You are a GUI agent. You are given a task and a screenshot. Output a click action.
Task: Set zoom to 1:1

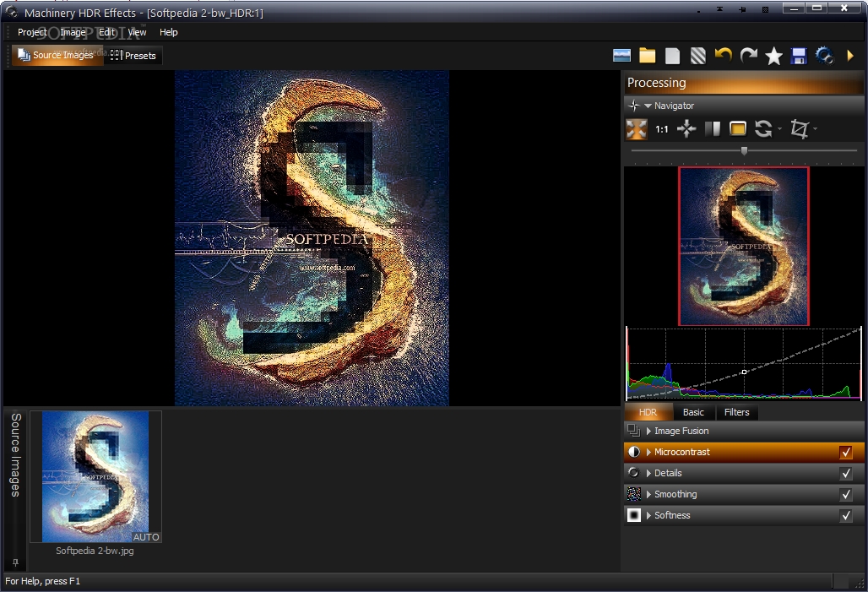[x=661, y=129]
